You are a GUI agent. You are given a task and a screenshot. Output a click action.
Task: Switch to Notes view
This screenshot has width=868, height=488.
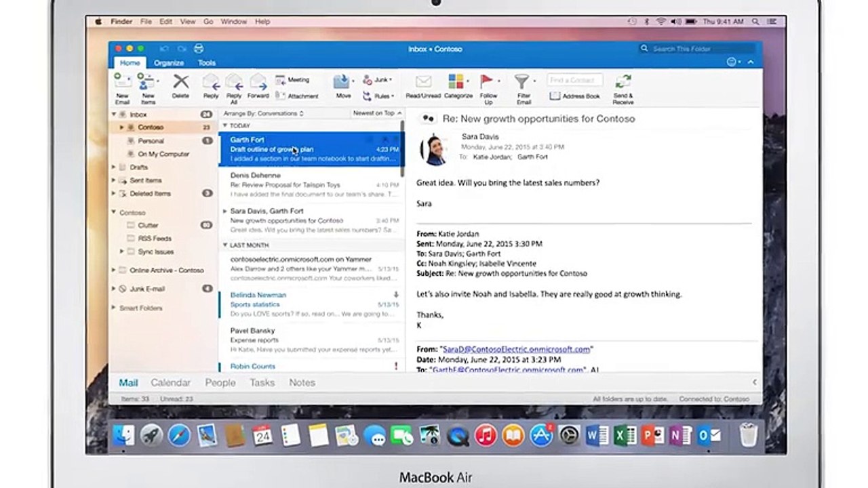tap(302, 383)
